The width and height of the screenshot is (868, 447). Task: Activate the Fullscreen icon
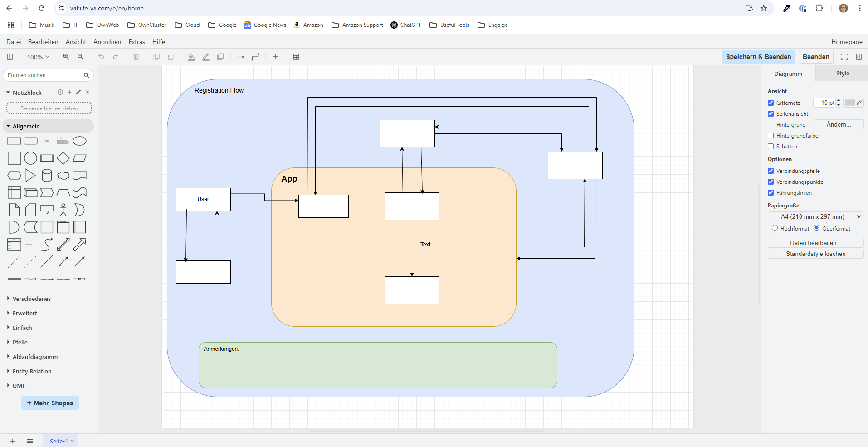click(x=844, y=57)
